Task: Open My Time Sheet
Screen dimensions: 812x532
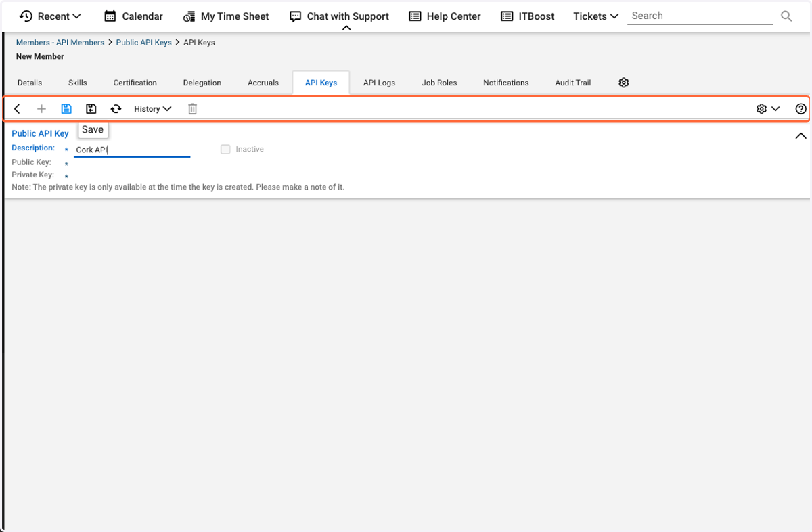Action: 226,16
